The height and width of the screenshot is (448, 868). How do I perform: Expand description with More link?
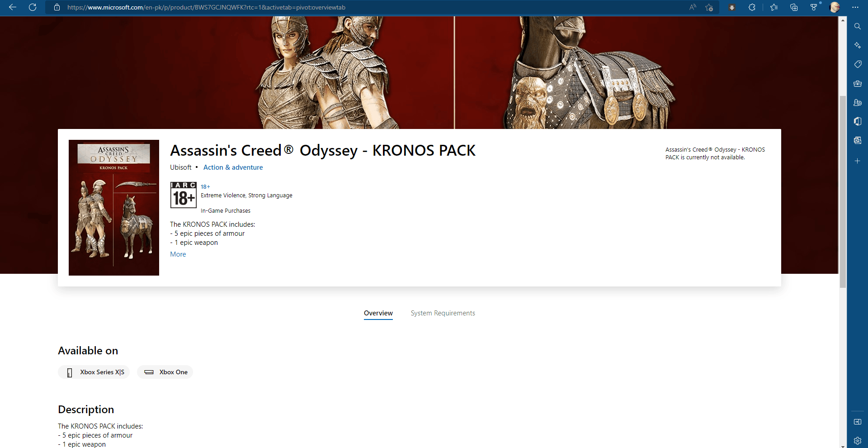click(178, 254)
